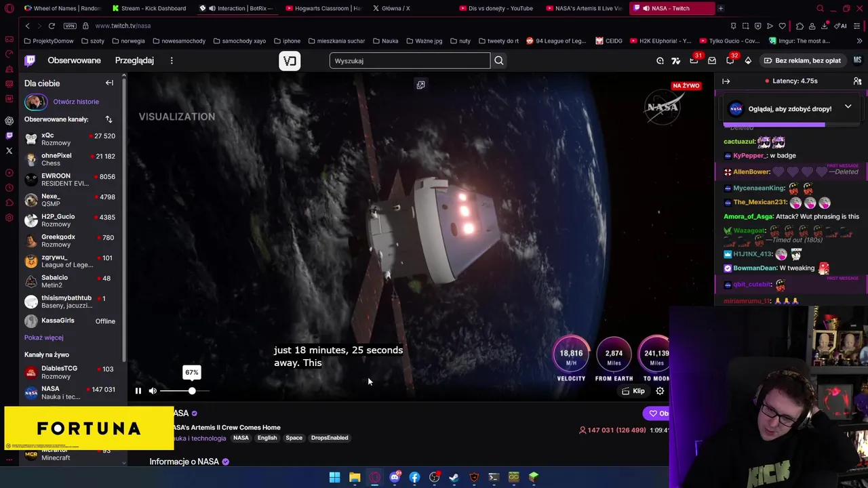
Task: Open the H2P_Gucio channel in the sidebar
Action: (71, 220)
